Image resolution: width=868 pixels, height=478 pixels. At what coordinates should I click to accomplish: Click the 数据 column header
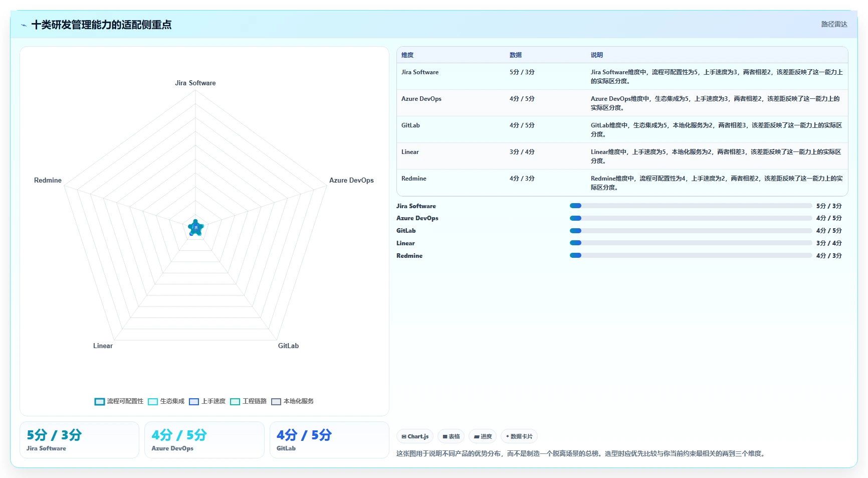[x=516, y=55]
